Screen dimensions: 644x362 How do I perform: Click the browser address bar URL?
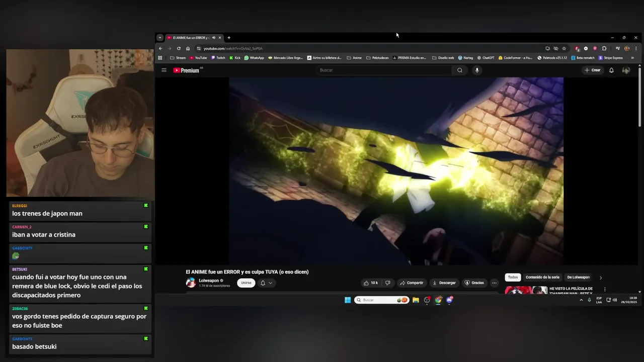pos(233,49)
